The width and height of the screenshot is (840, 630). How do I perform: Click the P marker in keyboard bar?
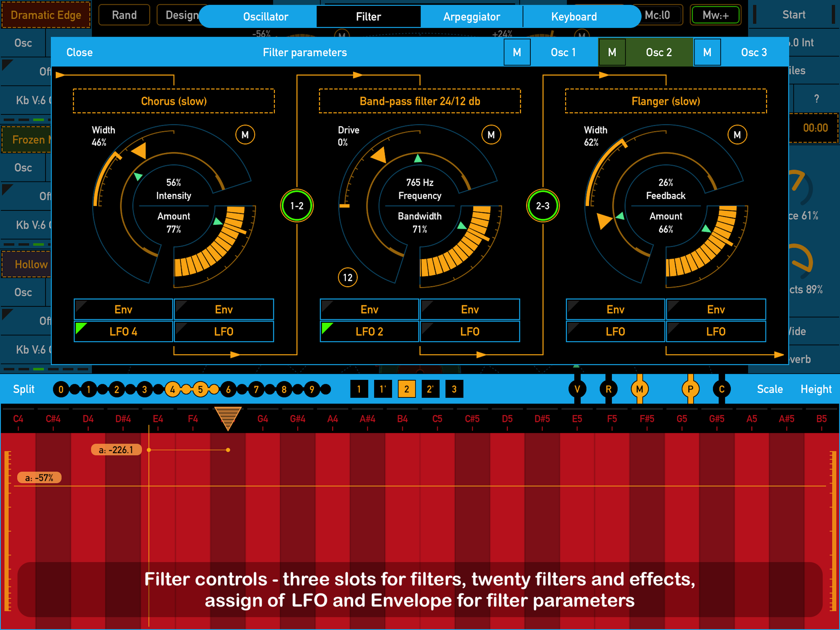[690, 389]
